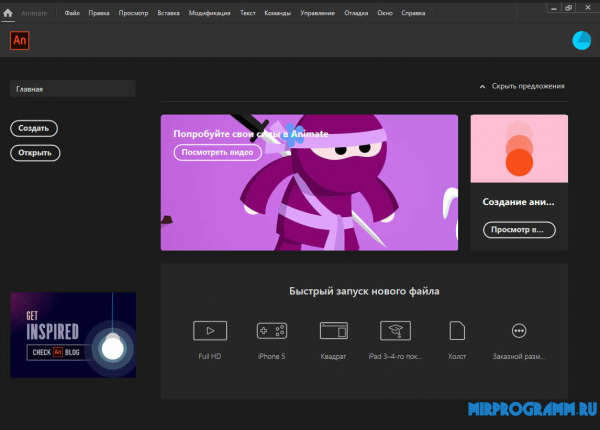This screenshot has height=430, width=600.
Task: Open the Команды menu
Action: click(x=277, y=13)
